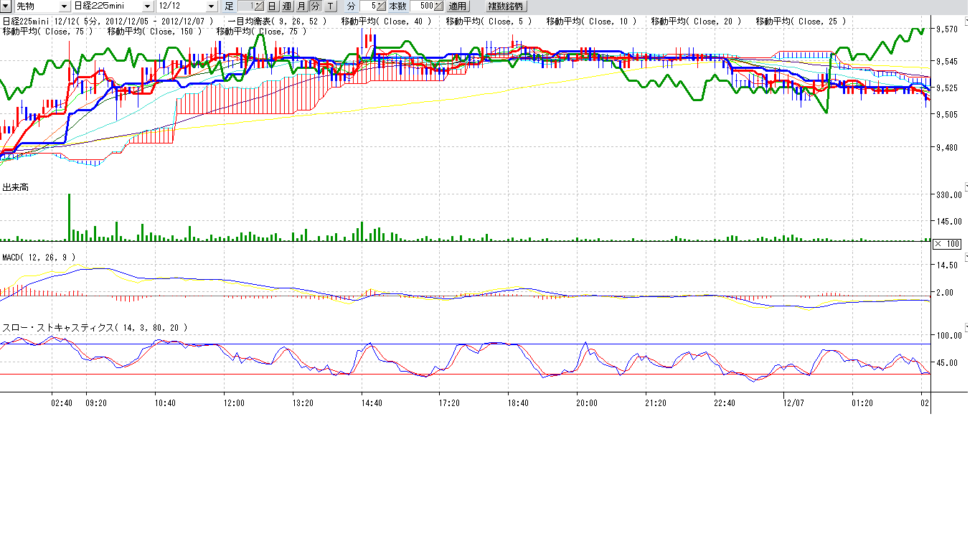Expand the 日経225mini instrument dropdown

148,6
